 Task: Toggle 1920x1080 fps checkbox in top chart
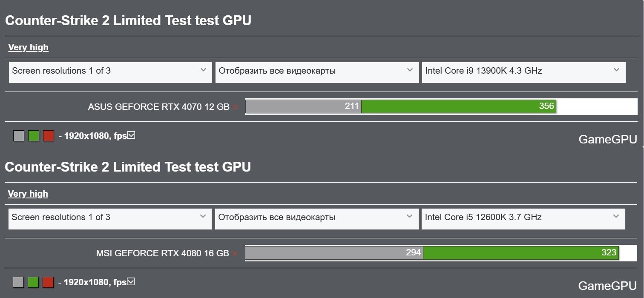(x=131, y=135)
